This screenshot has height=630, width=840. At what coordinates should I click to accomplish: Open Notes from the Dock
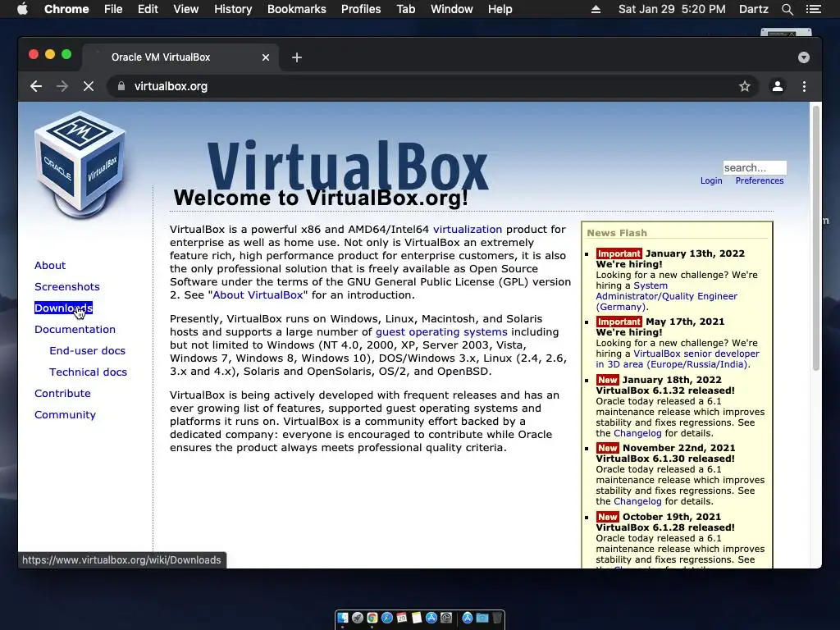point(417,618)
